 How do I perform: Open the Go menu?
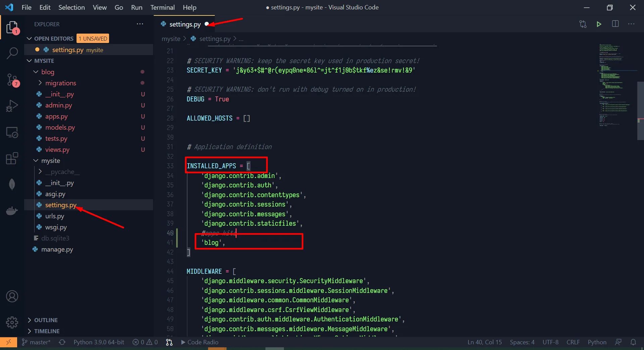point(119,7)
